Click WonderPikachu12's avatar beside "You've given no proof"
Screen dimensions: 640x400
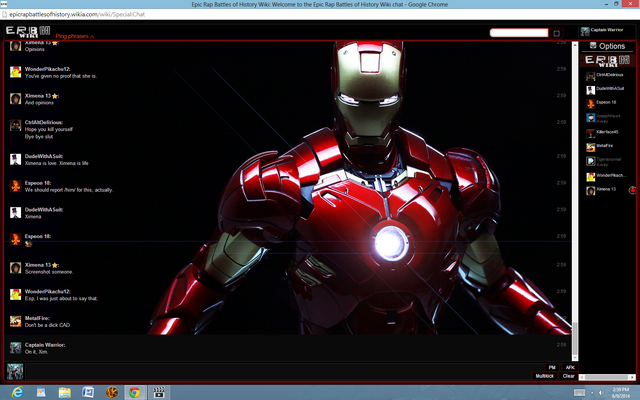pyautogui.click(x=16, y=72)
